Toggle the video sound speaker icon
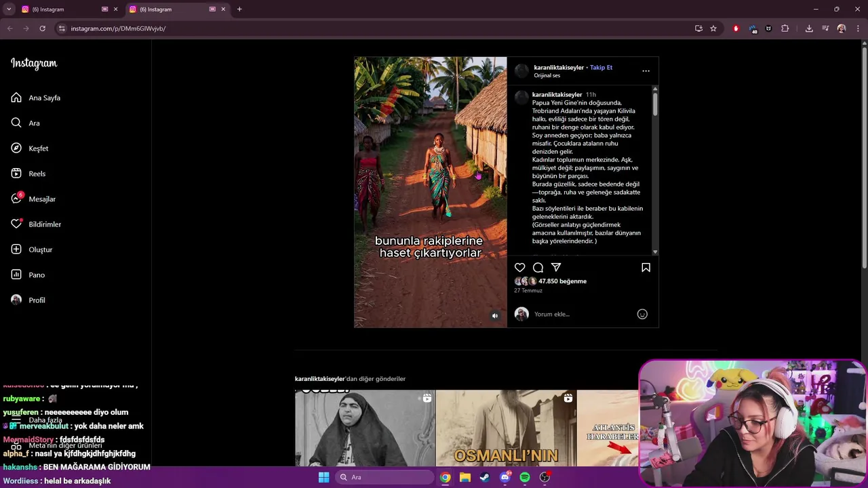Screen dimensions: 868x488 click(495, 316)
